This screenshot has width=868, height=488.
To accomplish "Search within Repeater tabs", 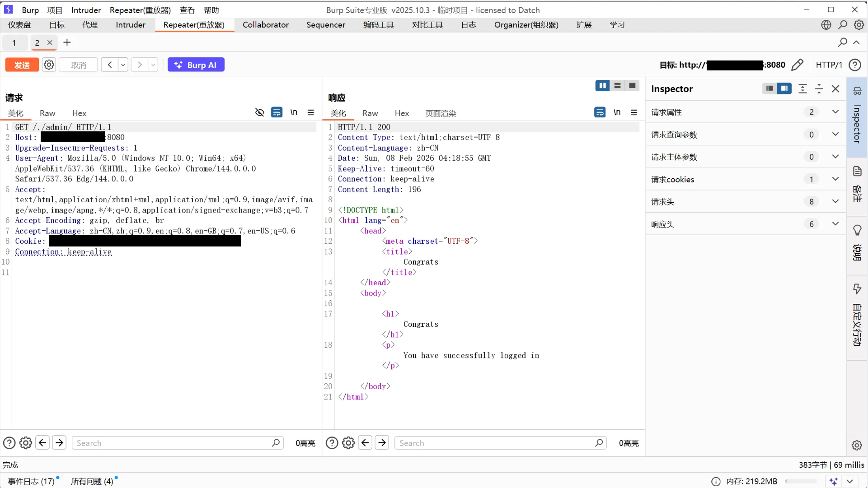I will [x=843, y=42].
